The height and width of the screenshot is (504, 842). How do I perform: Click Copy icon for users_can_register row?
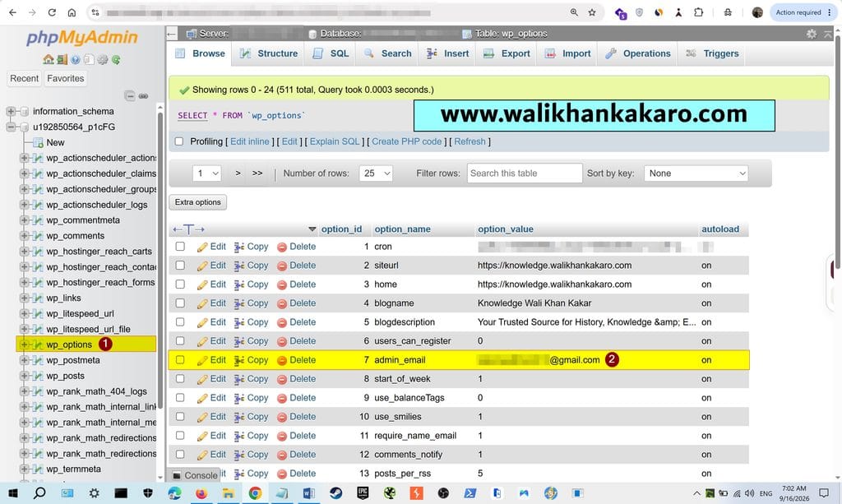tap(239, 341)
